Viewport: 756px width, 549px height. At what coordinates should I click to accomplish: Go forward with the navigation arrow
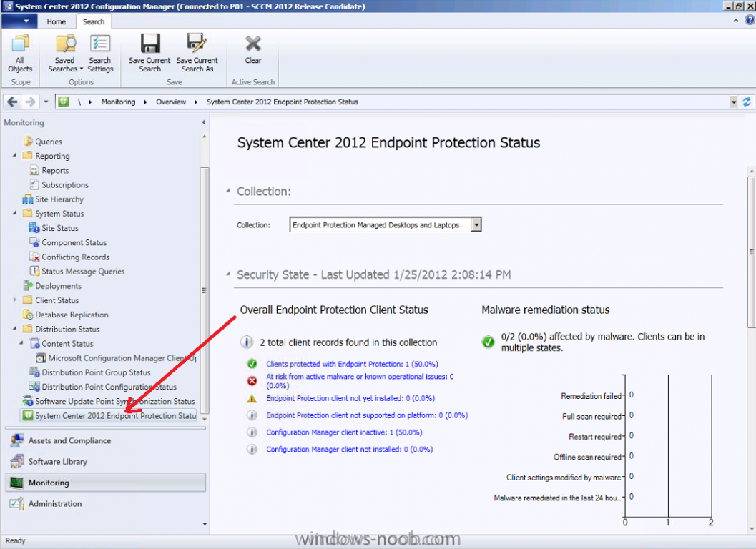click(30, 102)
